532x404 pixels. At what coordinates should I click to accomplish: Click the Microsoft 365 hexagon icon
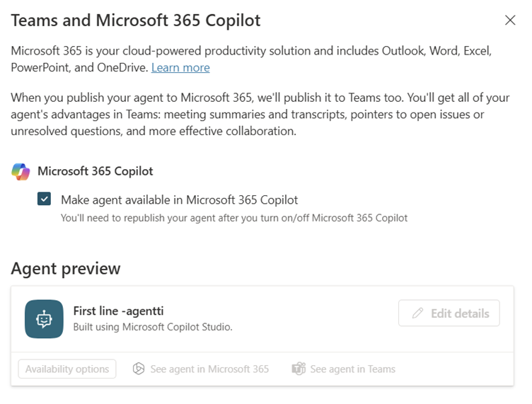(139, 369)
